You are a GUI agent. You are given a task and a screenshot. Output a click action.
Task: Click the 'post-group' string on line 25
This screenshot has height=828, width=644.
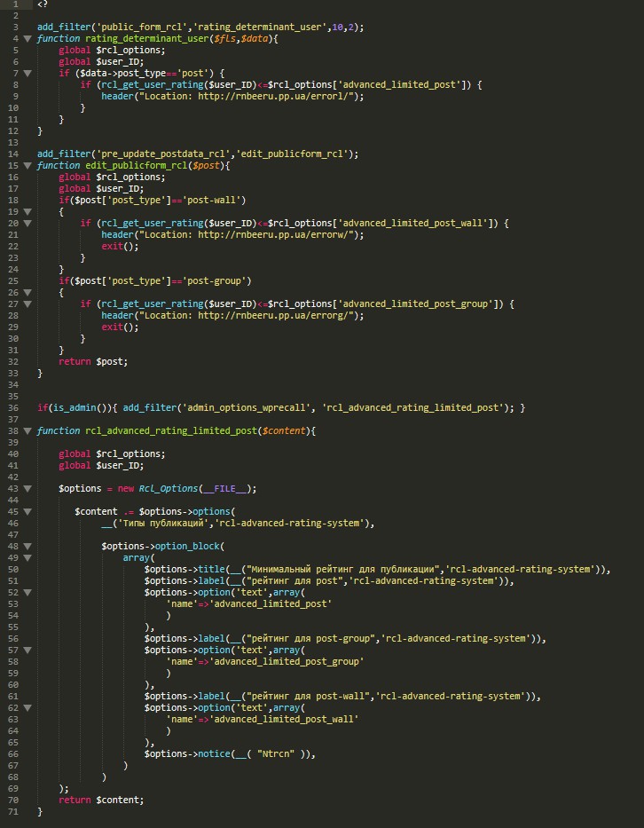[x=215, y=281]
